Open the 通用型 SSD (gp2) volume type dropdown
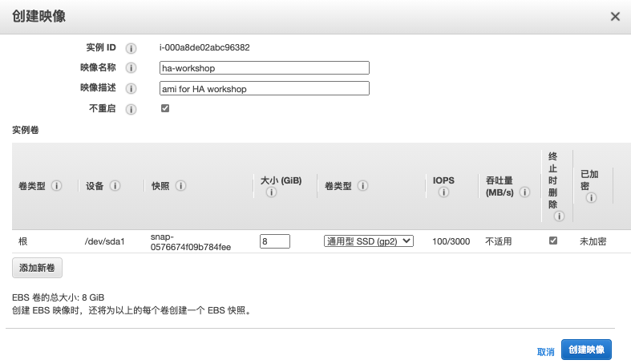This screenshot has height=364, width=631. 368,241
